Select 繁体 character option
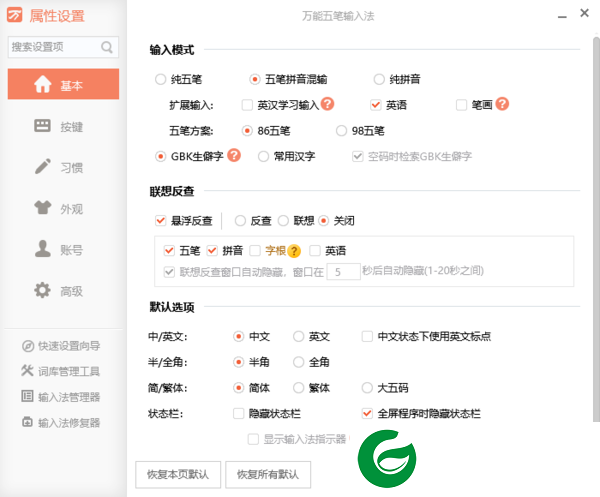This screenshot has width=600, height=497. (298, 388)
